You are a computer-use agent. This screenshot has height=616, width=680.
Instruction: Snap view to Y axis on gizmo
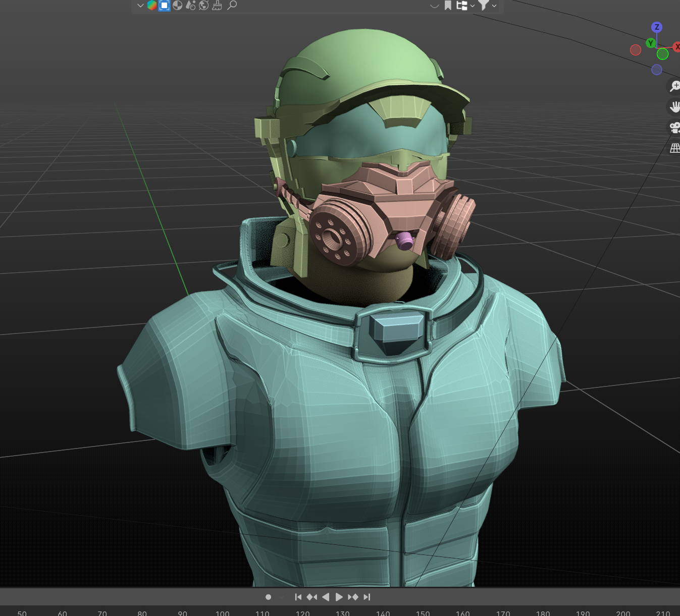point(651,43)
